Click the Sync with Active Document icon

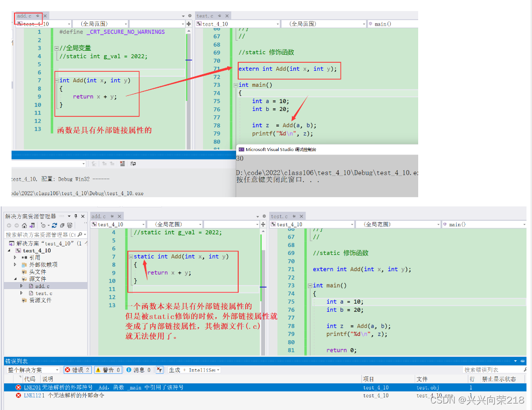coord(32,225)
